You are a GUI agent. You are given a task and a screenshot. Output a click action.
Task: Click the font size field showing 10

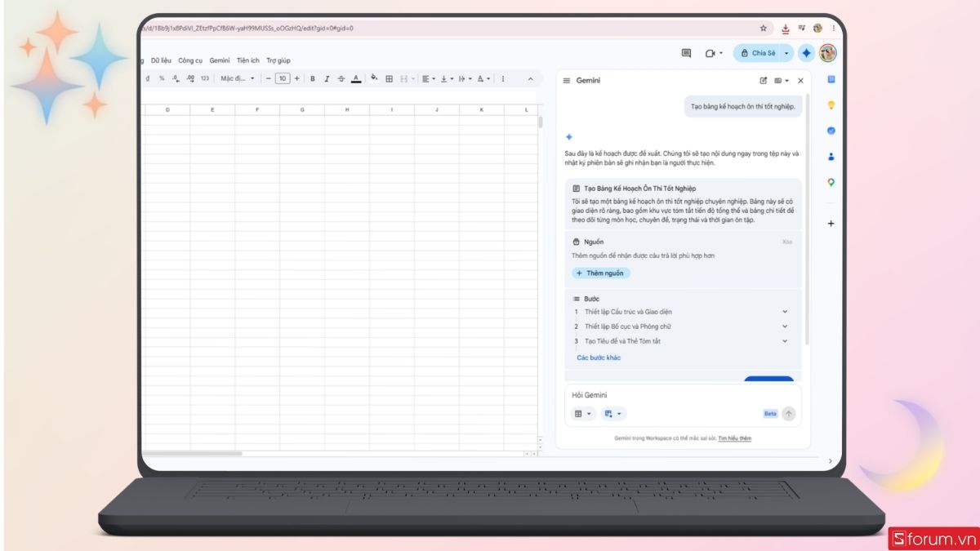coord(282,78)
